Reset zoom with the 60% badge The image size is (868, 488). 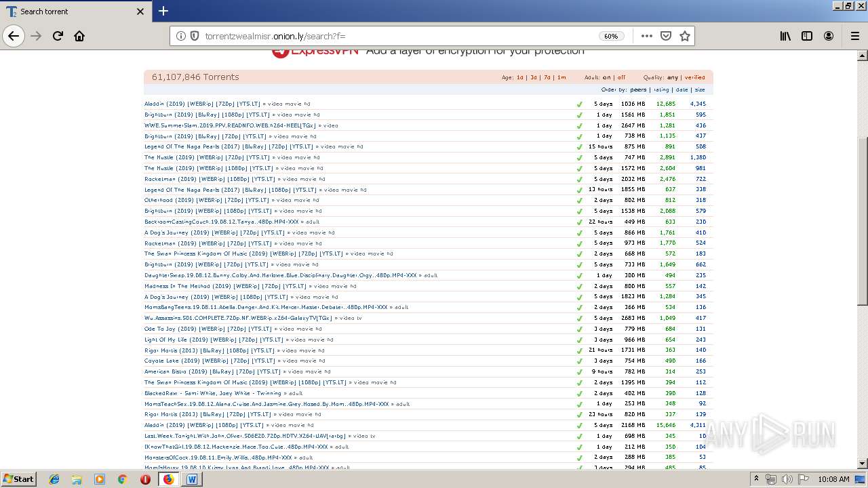pos(611,36)
